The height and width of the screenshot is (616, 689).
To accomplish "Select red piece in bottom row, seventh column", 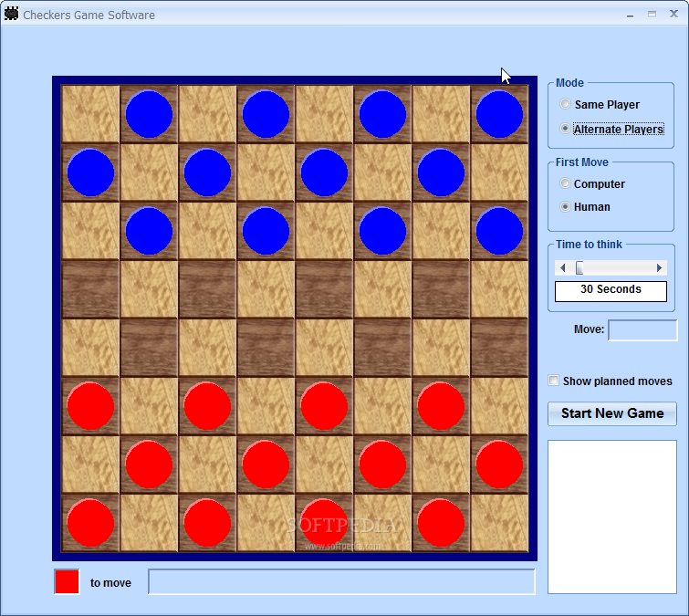I will pos(441,523).
